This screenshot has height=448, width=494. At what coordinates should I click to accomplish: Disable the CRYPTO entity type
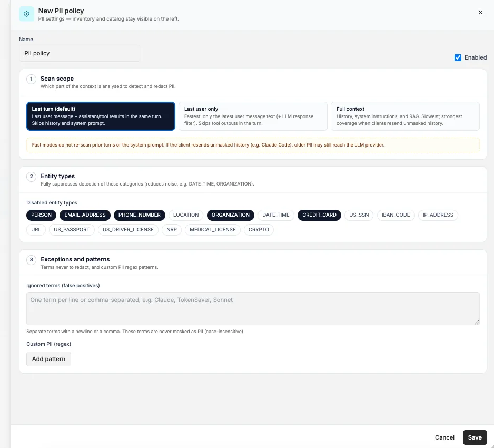259,230
